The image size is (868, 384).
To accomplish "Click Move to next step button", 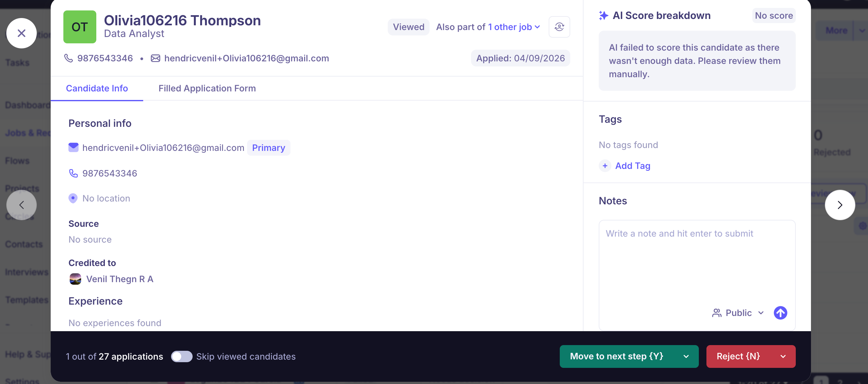I will tap(616, 356).
